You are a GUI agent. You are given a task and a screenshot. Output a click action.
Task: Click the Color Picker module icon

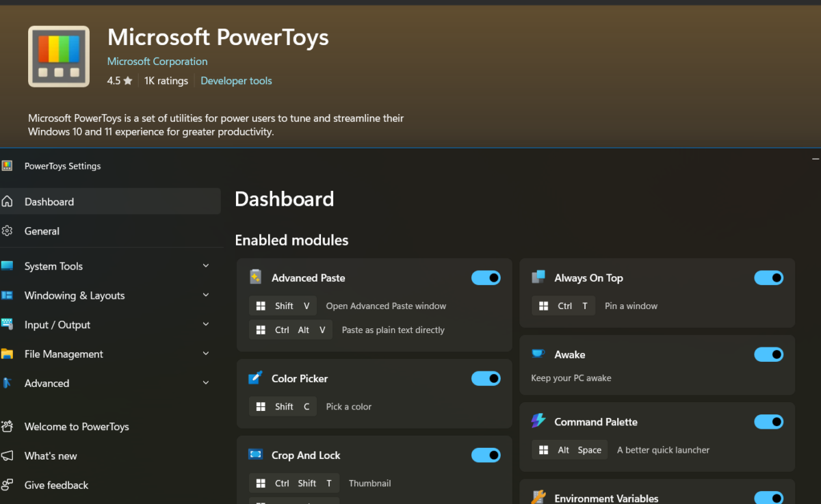point(255,377)
